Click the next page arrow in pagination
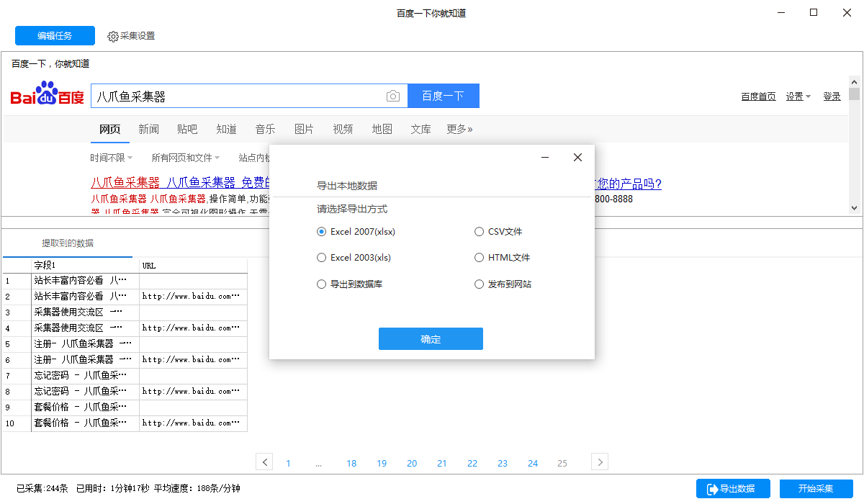The height and width of the screenshot is (504, 864). click(x=600, y=462)
